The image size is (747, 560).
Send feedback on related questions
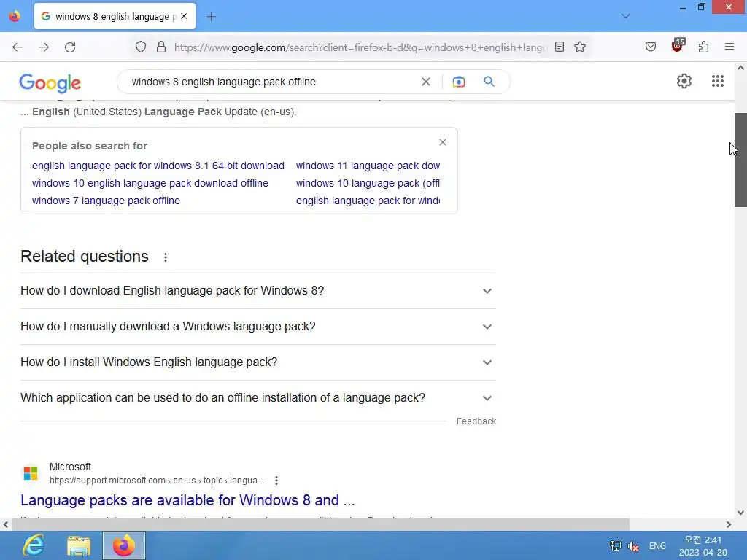476,421
